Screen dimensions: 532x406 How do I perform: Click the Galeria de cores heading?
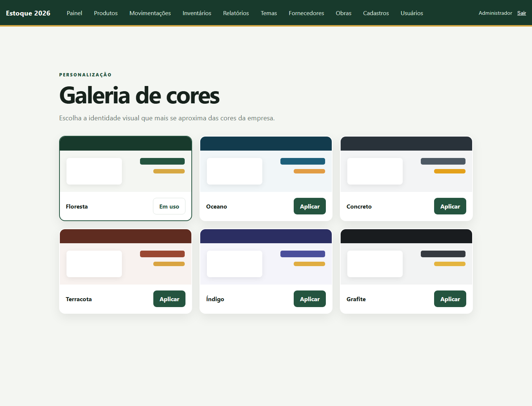(x=139, y=96)
